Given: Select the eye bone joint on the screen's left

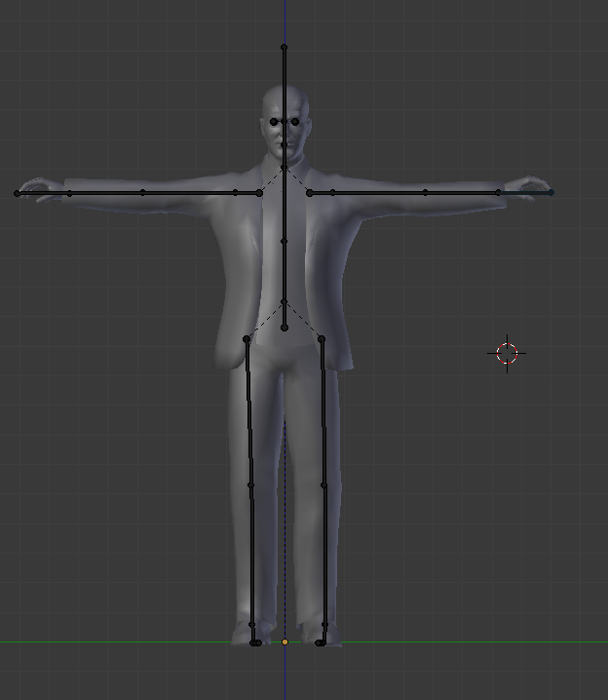Looking at the screenshot, I should [274, 122].
